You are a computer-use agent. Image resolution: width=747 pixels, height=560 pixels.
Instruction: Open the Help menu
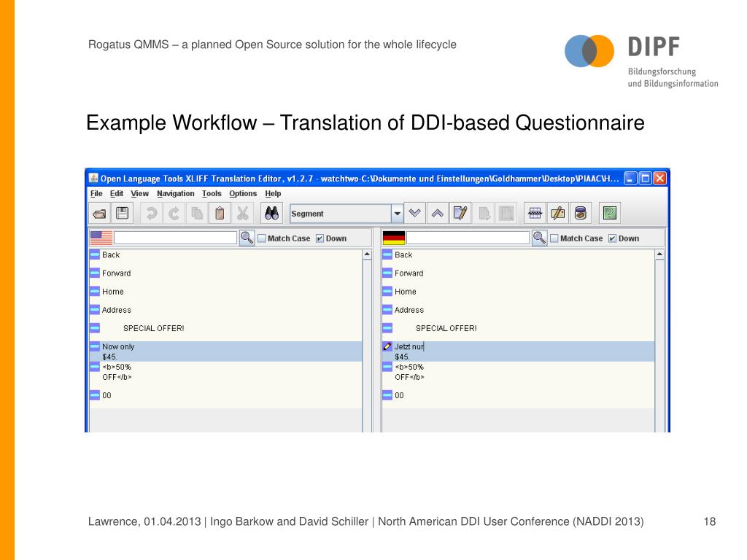273,193
